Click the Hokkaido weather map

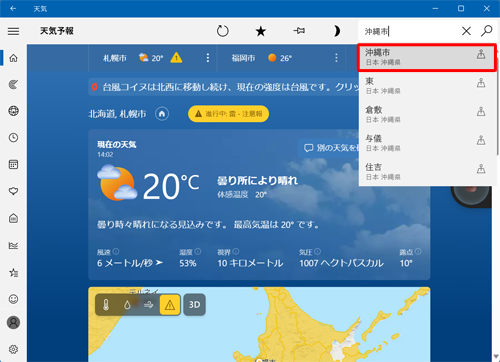pyautogui.click(x=259, y=324)
